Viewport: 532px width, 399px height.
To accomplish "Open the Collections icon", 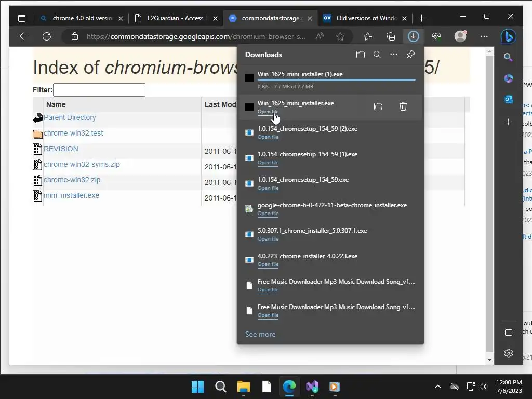I will point(391,36).
